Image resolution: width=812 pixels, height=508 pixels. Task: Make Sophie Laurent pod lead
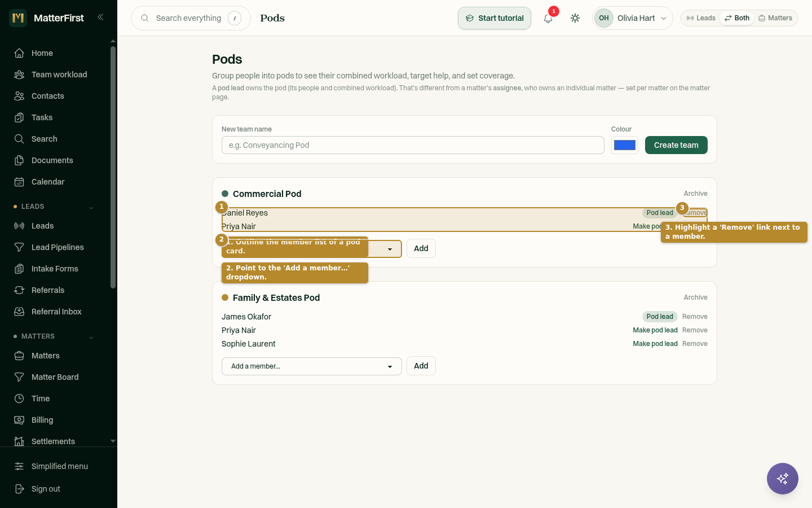(655, 344)
